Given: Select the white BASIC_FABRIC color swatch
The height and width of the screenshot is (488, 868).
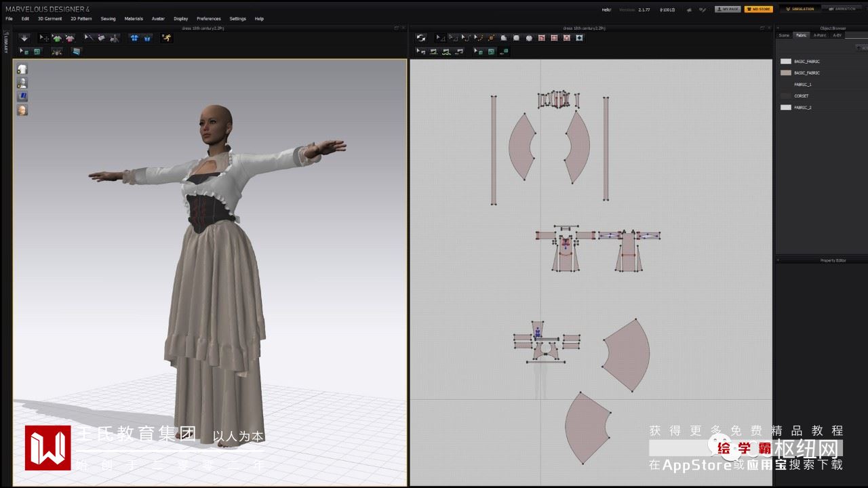Looking at the screenshot, I should point(786,61).
